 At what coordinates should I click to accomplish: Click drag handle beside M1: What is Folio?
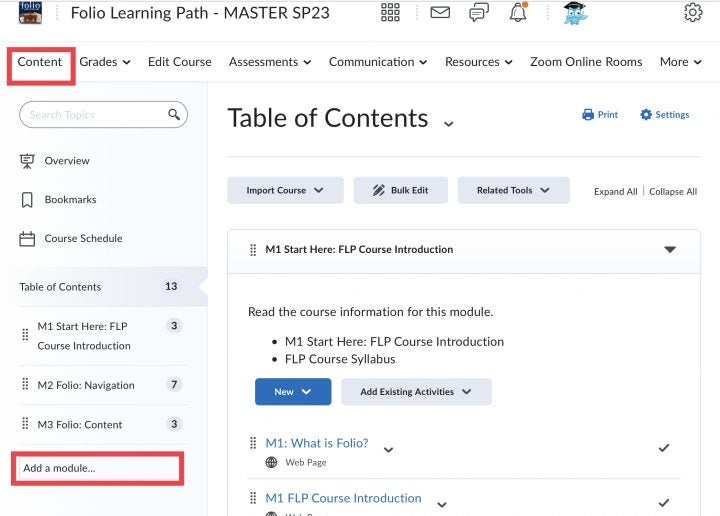(253, 443)
